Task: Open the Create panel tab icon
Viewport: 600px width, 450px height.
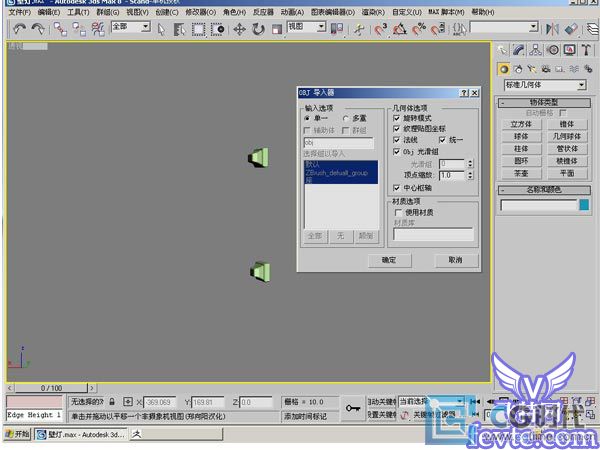Action: pyautogui.click(x=502, y=50)
